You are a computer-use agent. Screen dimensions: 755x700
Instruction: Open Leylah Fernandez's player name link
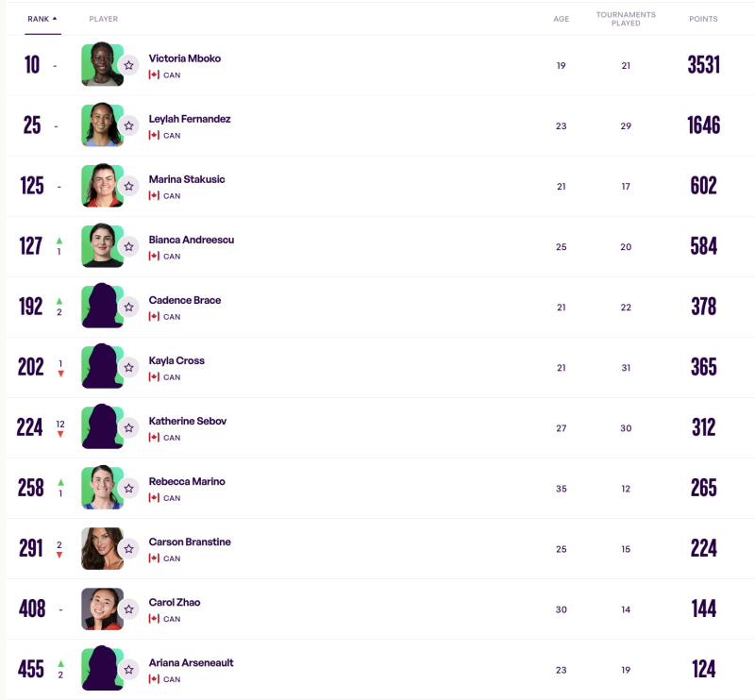[190, 119]
